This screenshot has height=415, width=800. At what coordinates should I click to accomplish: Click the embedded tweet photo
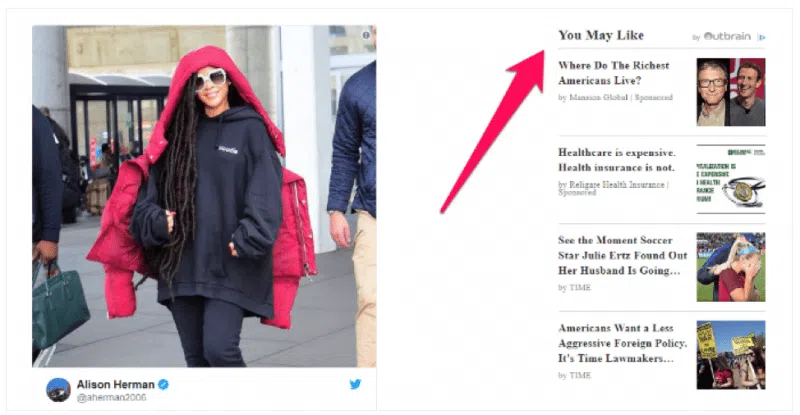click(x=204, y=196)
